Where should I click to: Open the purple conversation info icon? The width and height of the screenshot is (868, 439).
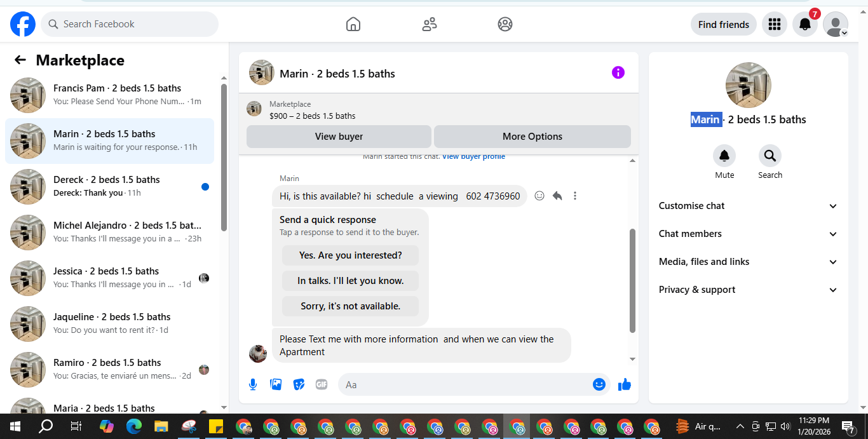click(x=618, y=72)
